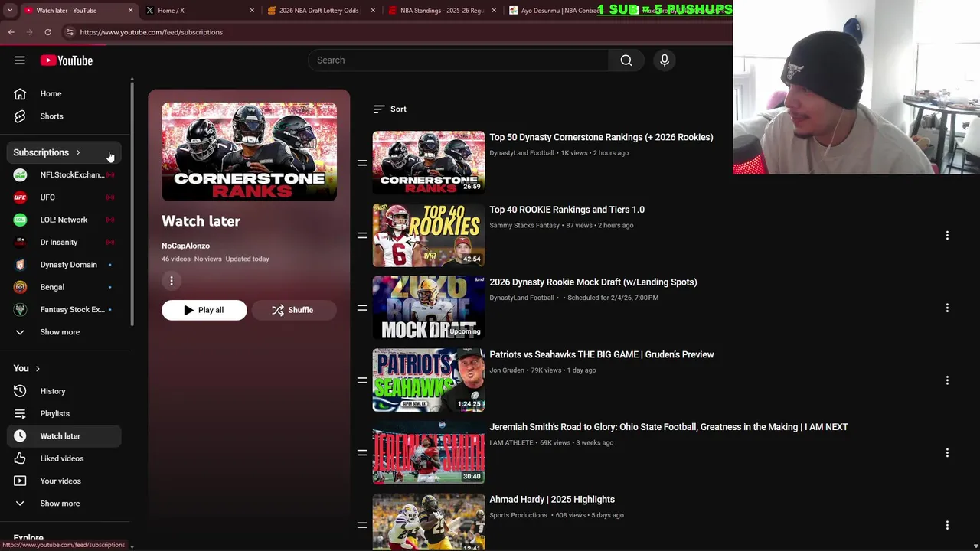Viewport: 980px width, 551px height.
Task: Close the Watch later YouTube tab
Action: pos(130,11)
